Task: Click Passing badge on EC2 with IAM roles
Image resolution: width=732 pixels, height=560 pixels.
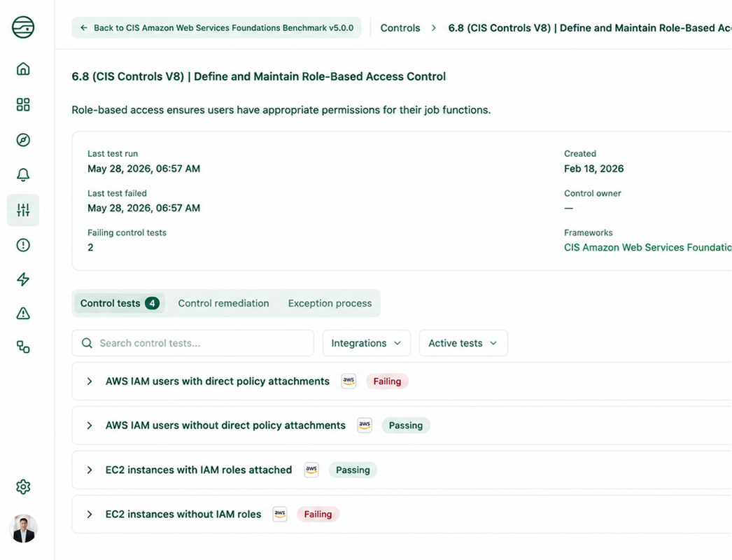Action: tap(353, 470)
